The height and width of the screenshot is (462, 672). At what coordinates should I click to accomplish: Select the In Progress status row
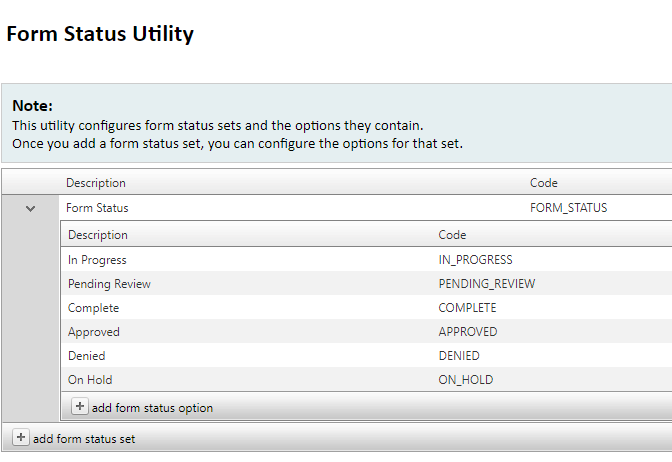tap(366, 259)
